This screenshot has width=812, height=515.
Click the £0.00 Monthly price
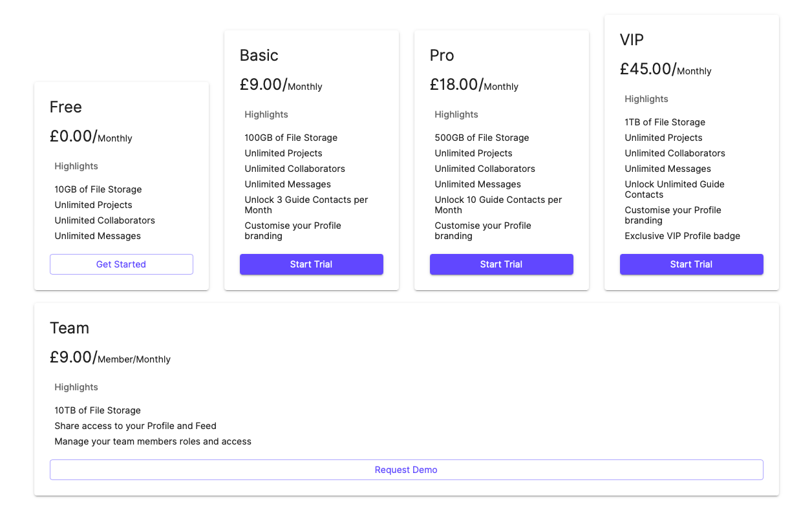coord(91,136)
